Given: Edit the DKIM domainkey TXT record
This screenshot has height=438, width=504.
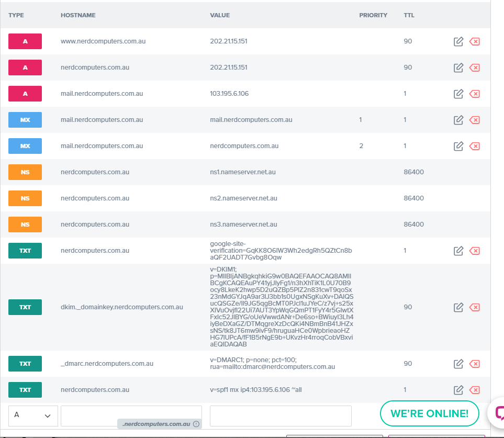Looking at the screenshot, I should click(x=458, y=307).
